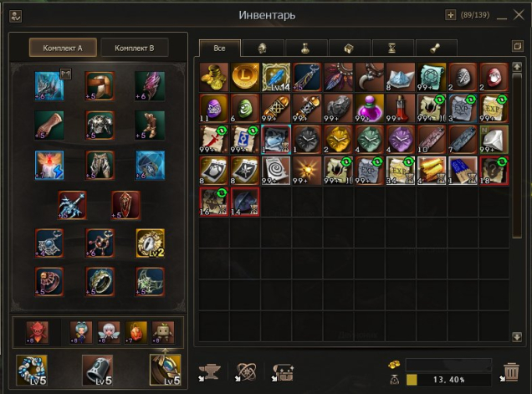Select the purple potion flask item
The image size is (532, 394).
pos(370,108)
